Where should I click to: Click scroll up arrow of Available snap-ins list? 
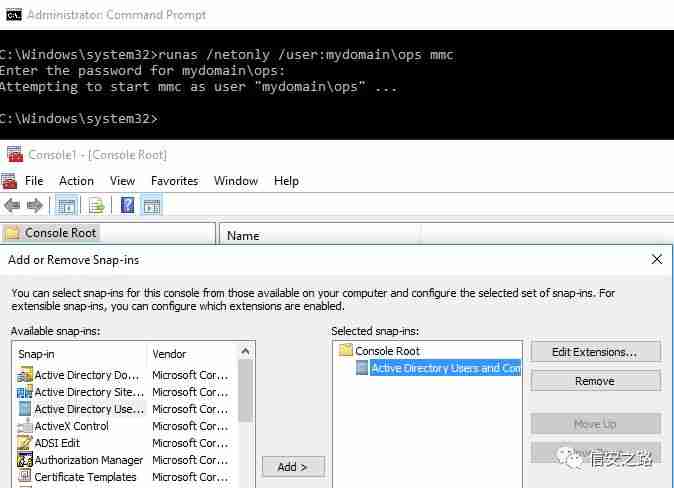[x=245, y=351]
